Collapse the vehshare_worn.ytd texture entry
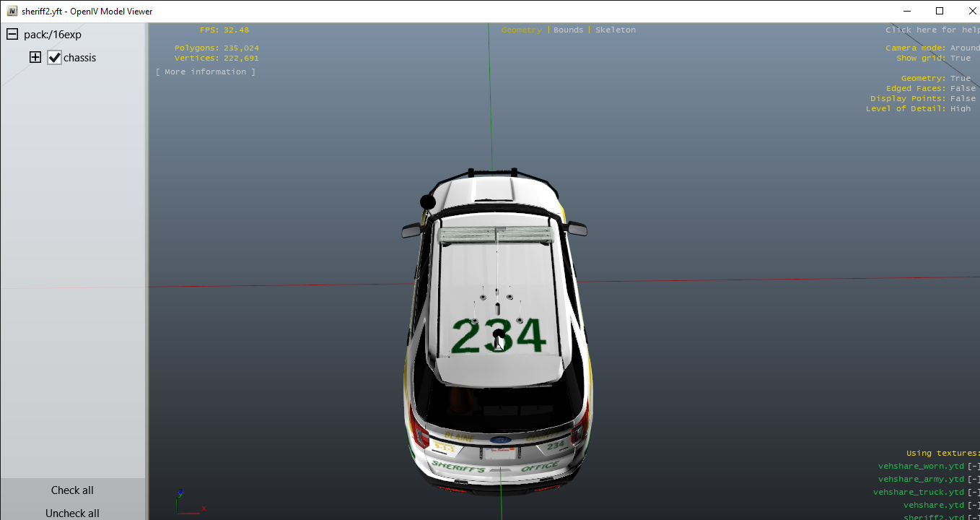The image size is (980, 520). [974, 467]
